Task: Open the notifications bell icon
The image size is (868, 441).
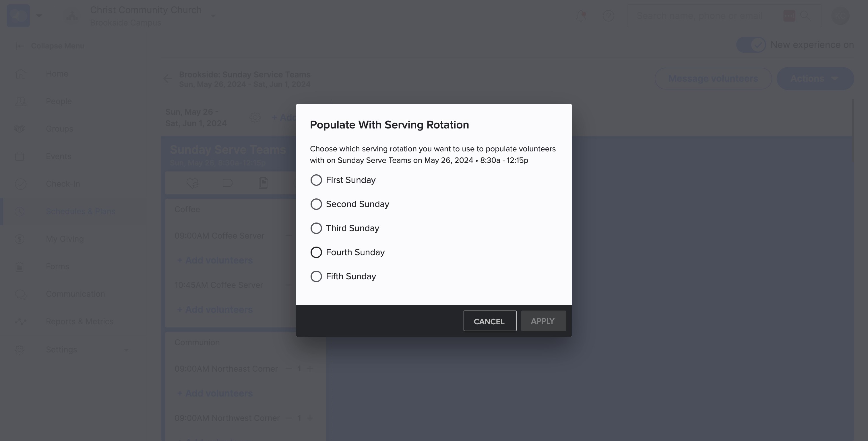Action: (581, 16)
